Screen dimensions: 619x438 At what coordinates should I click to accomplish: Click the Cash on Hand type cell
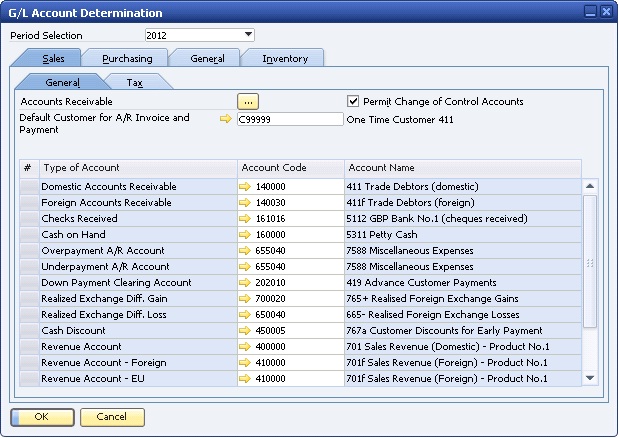(138, 234)
